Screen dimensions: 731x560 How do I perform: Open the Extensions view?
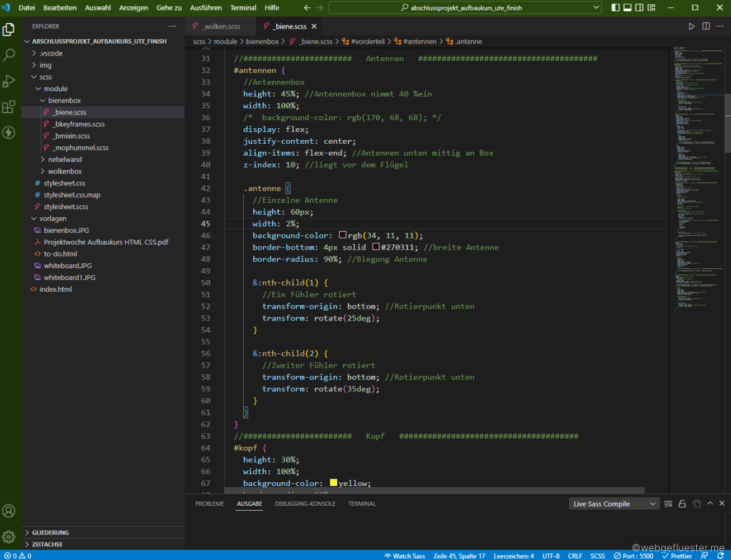9,107
